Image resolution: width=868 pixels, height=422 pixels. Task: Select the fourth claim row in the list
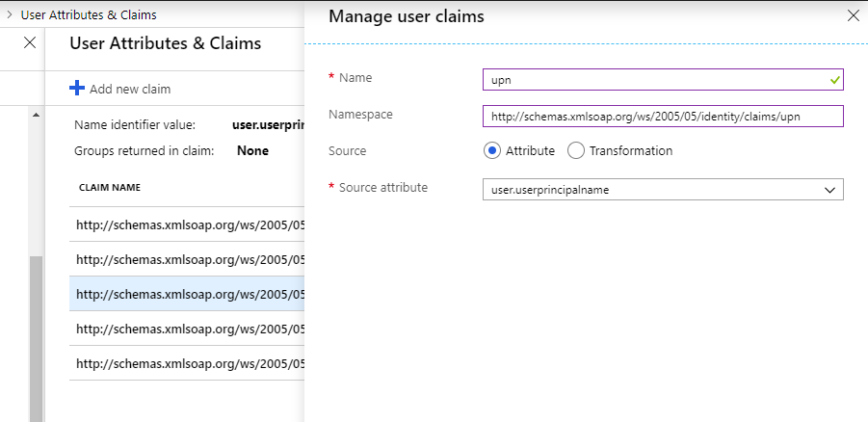pyautogui.click(x=187, y=329)
